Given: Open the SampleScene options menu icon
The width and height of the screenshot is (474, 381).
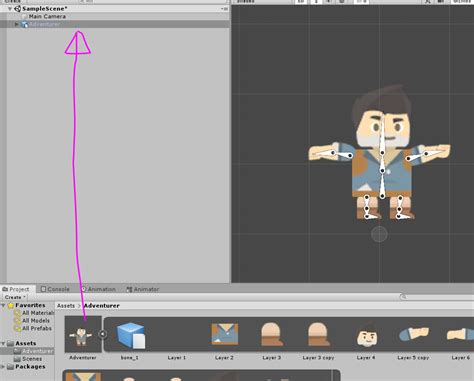Looking at the screenshot, I should 224,9.
